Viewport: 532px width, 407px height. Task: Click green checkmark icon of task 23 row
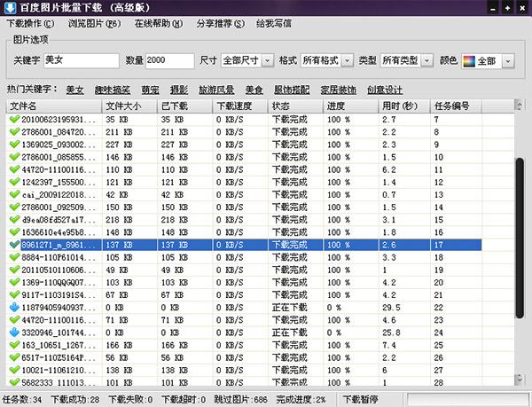click(14, 320)
